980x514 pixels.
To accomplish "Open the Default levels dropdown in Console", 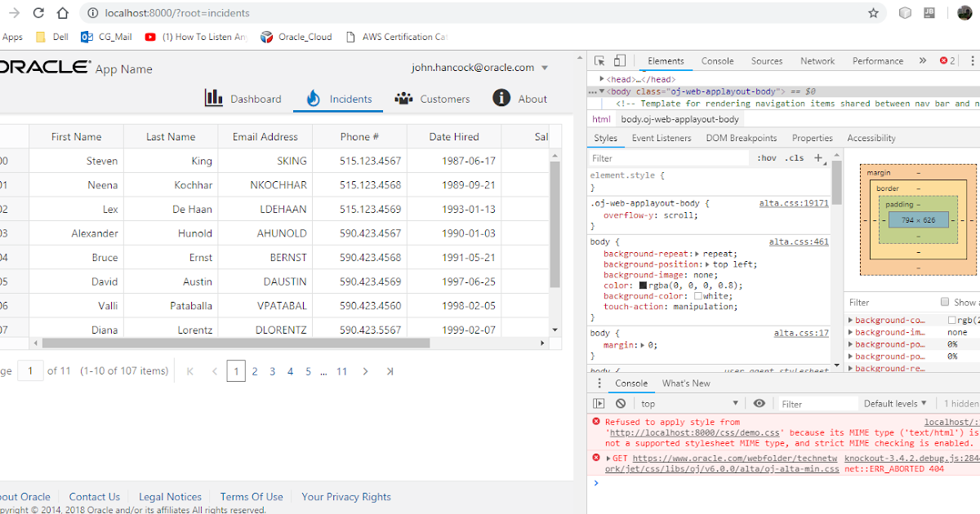I will point(895,402).
